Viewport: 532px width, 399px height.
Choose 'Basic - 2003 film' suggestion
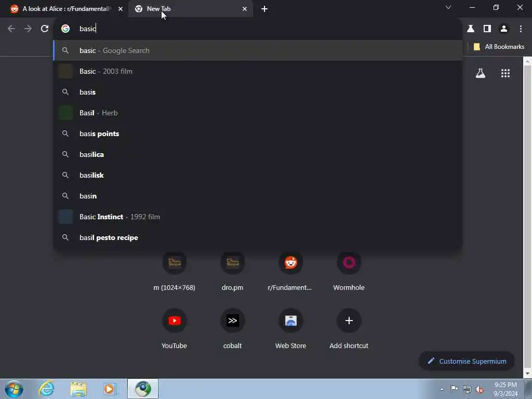click(x=258, y=71)
